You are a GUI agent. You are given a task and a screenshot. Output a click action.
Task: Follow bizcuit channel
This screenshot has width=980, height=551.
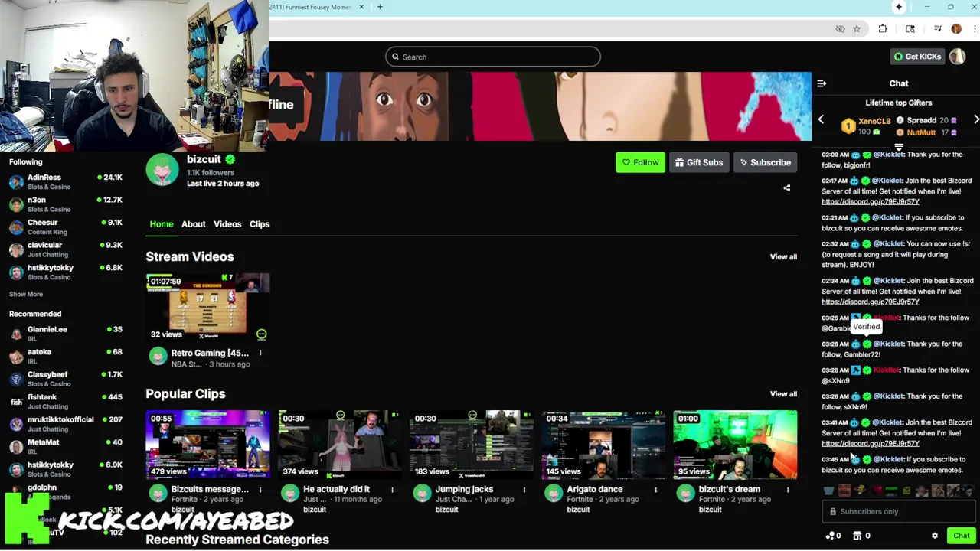(640, 162)
